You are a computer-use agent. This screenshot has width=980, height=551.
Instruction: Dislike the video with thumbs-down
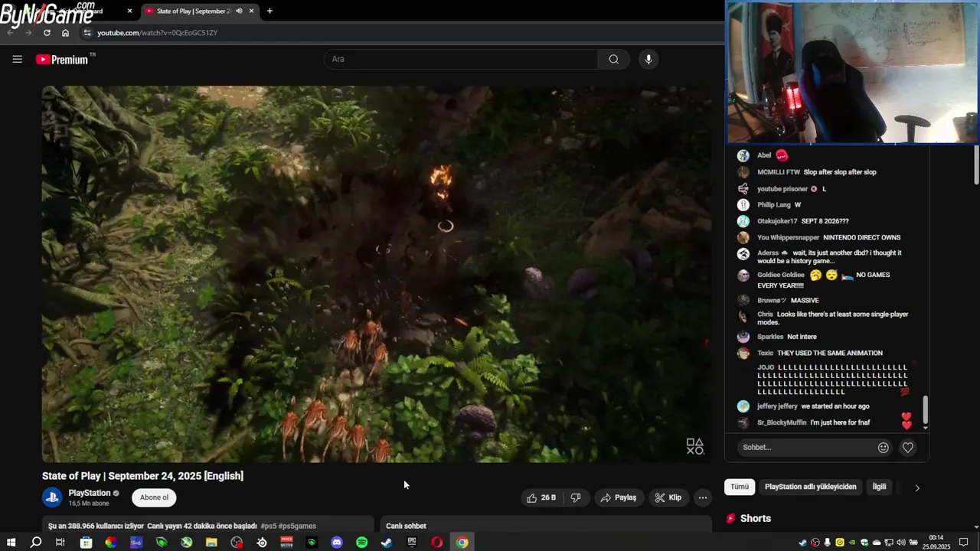click(576, 497)
